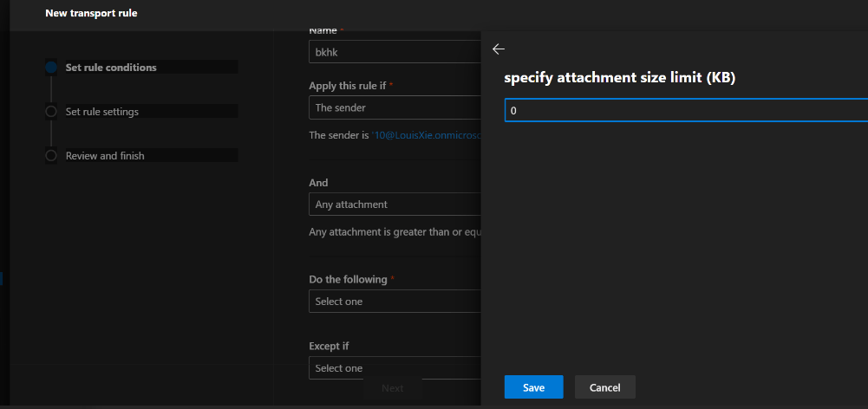Click the 'New transport rule' title
This screenshot has height=409, width=868.
point(91,13)
